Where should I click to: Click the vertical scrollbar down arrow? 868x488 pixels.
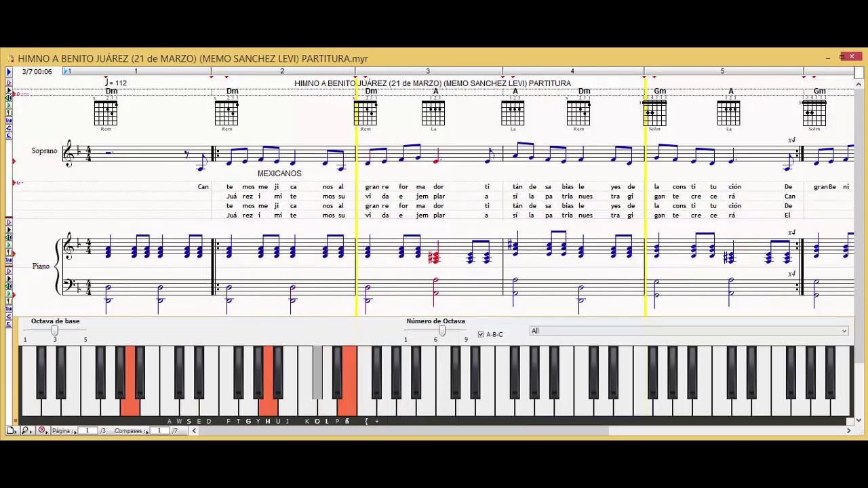pyautogui.click(x=859, y=420)
